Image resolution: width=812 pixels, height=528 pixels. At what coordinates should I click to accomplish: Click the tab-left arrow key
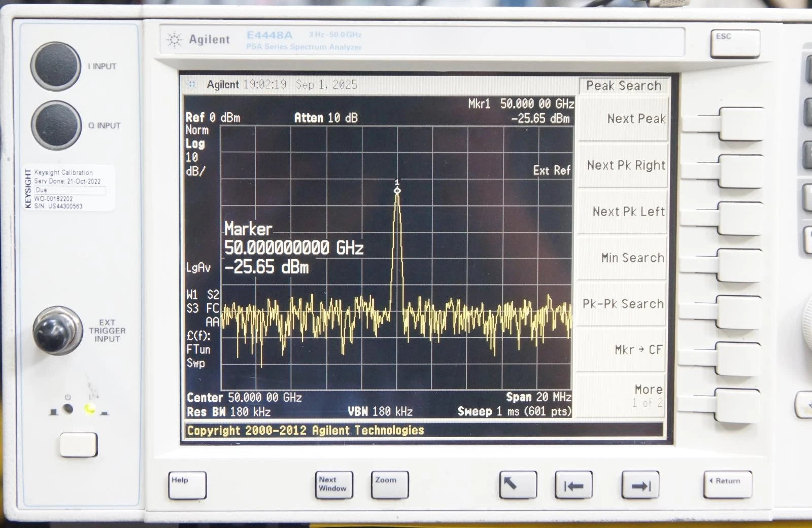(574, 485)
